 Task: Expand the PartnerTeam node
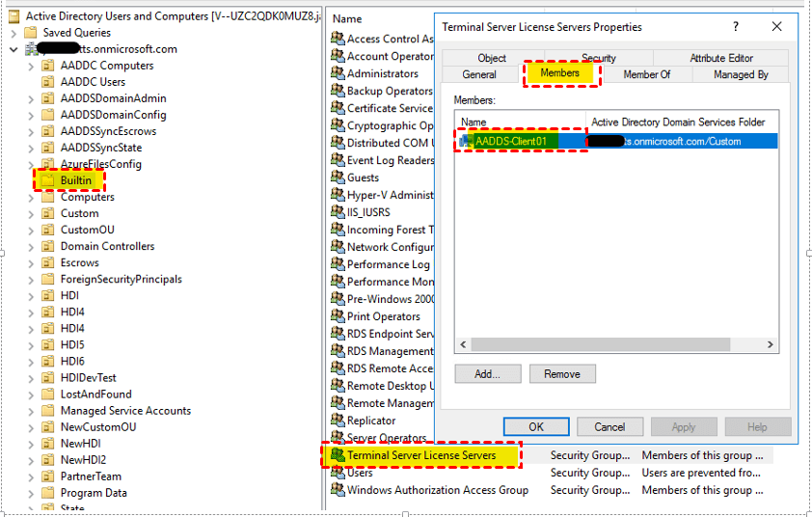[x=31, y=477]
